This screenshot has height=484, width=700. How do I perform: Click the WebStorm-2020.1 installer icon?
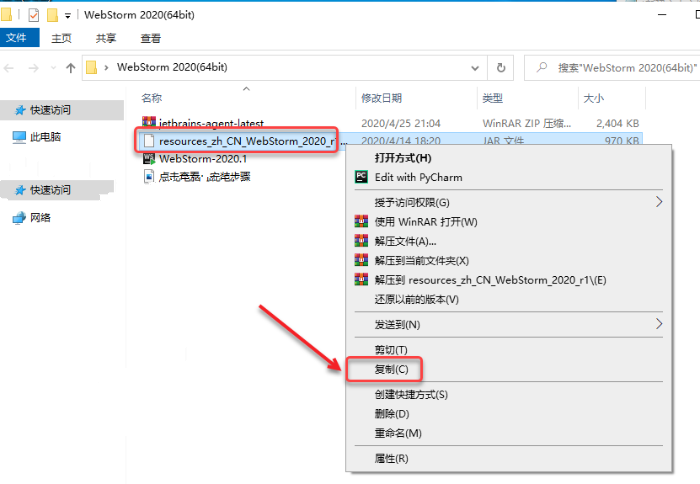tap(149, 159)
